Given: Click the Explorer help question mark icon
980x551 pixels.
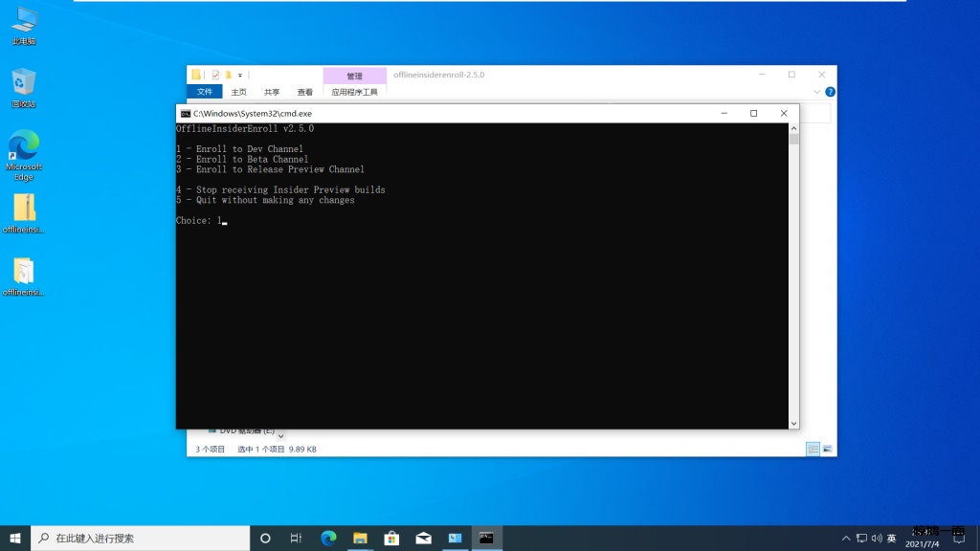Looking at the screenshot, I should [830, 92].
